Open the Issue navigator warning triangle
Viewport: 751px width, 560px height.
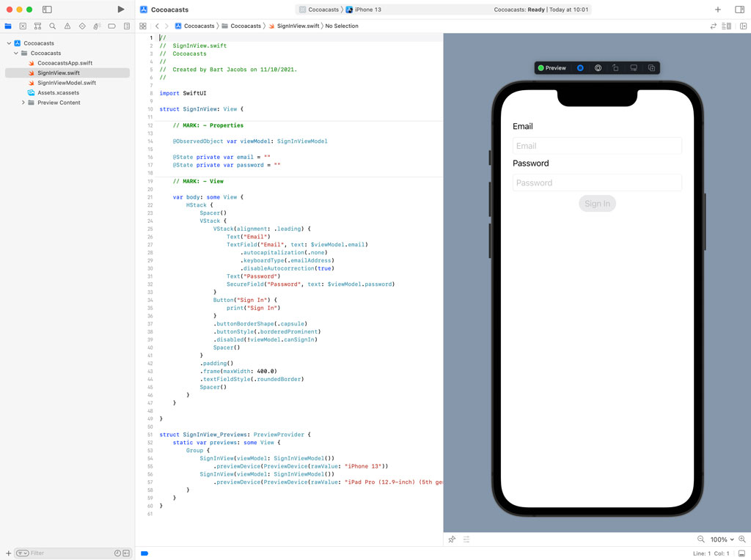[65, 26]
